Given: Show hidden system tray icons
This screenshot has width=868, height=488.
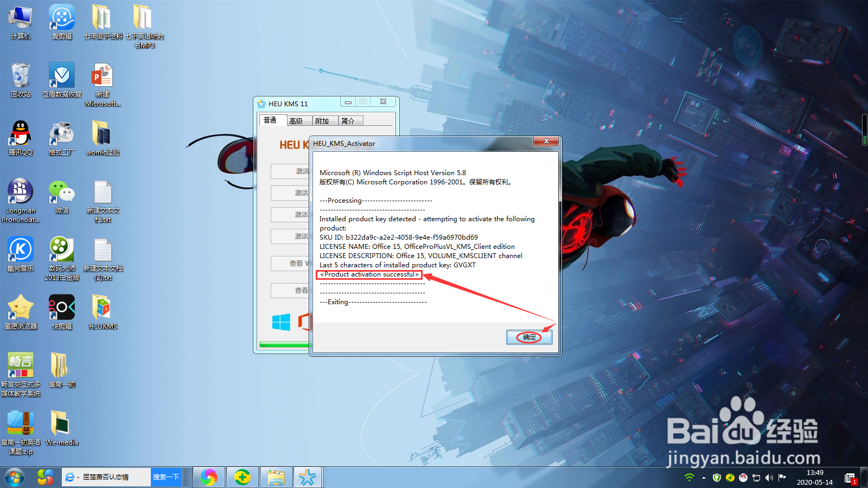Looking at the screenshot, I should click(x=704, y=478).
